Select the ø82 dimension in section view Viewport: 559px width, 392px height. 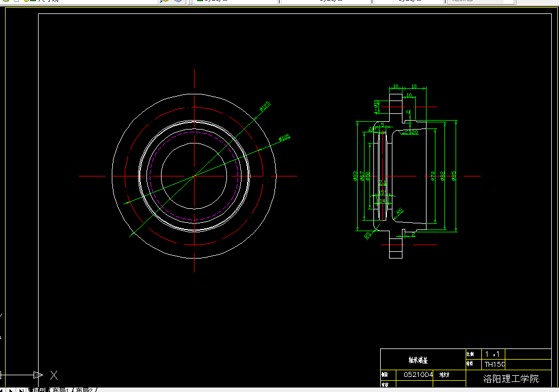(x=442, y=176)
